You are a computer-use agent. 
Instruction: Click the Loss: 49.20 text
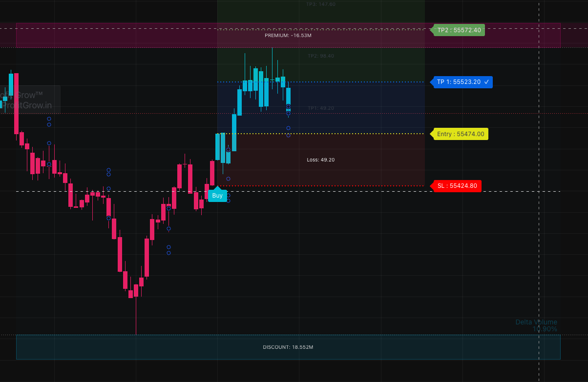pyautogui.click(x=321, y=160)
